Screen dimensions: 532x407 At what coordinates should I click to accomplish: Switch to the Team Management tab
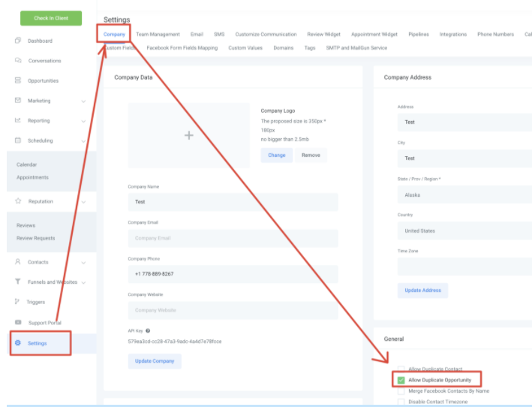click(158, 35)
